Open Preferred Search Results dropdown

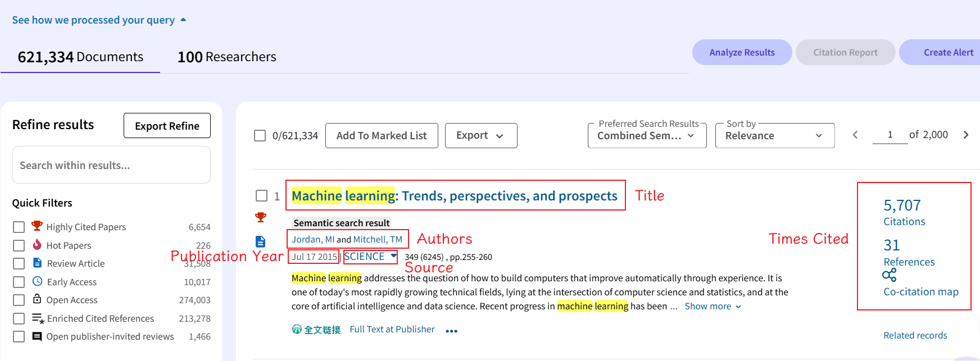pyautogui.click(x=647, y=136)
